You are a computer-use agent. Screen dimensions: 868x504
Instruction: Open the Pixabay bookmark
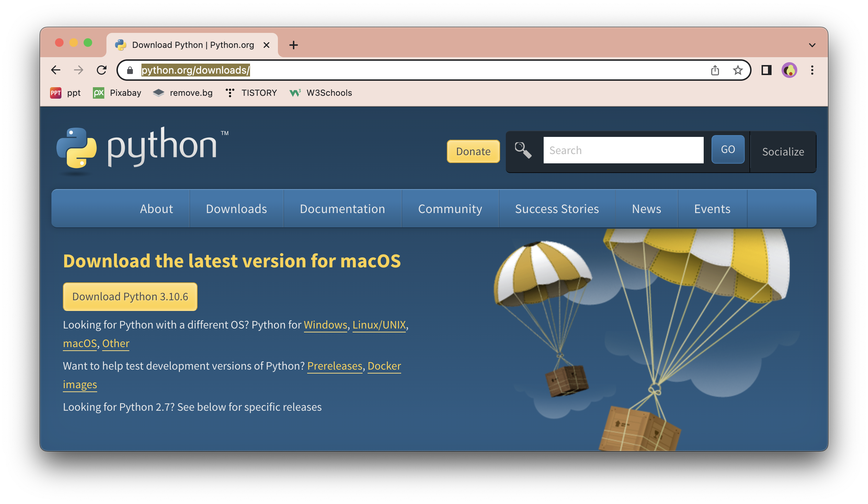[117, 93]
